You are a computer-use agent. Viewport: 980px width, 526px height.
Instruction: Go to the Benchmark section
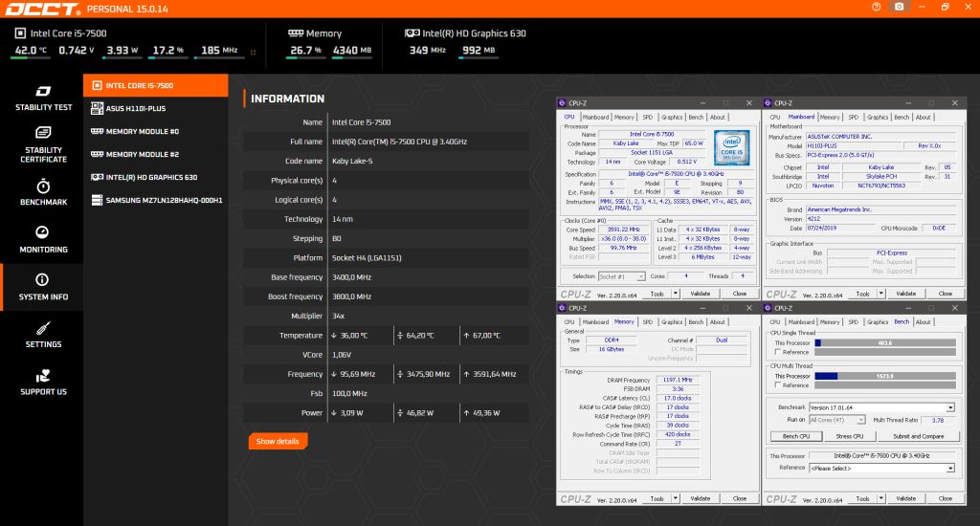43,192
